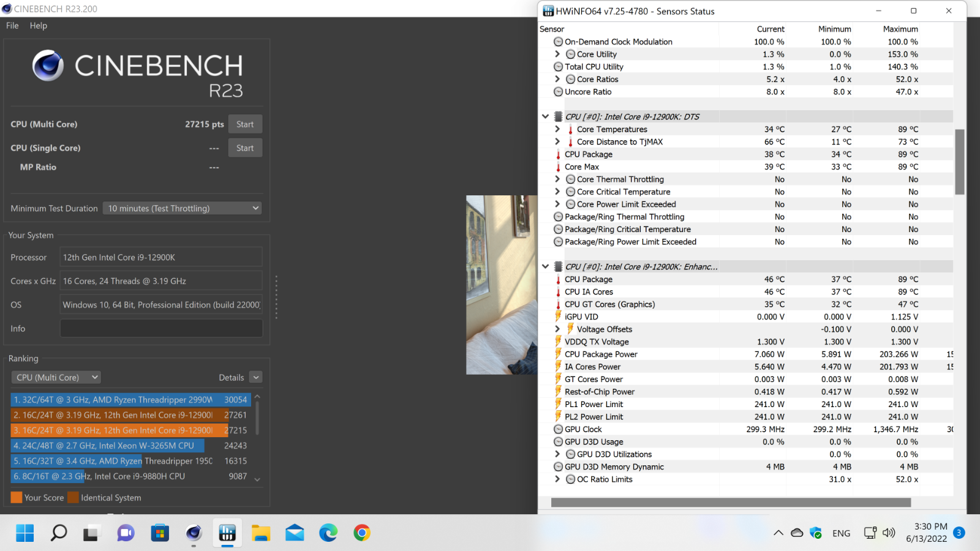Click the HWiNFO vertical scrollbar thumb
The width and height of the screenshot is (980, 551).
[x=960, y=162]
